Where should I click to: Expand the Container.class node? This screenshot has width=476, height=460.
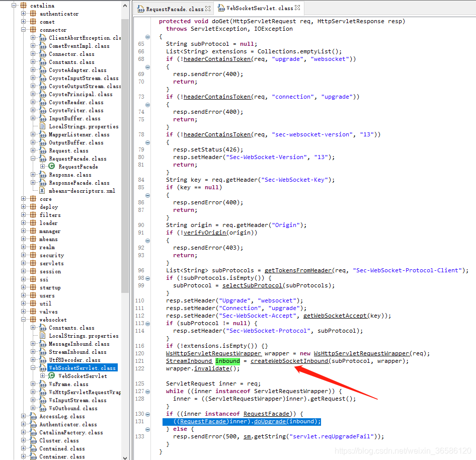(23, 456)
